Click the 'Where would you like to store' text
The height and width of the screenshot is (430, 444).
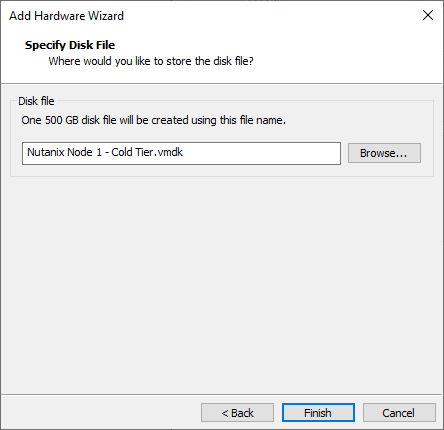[151, 61]
